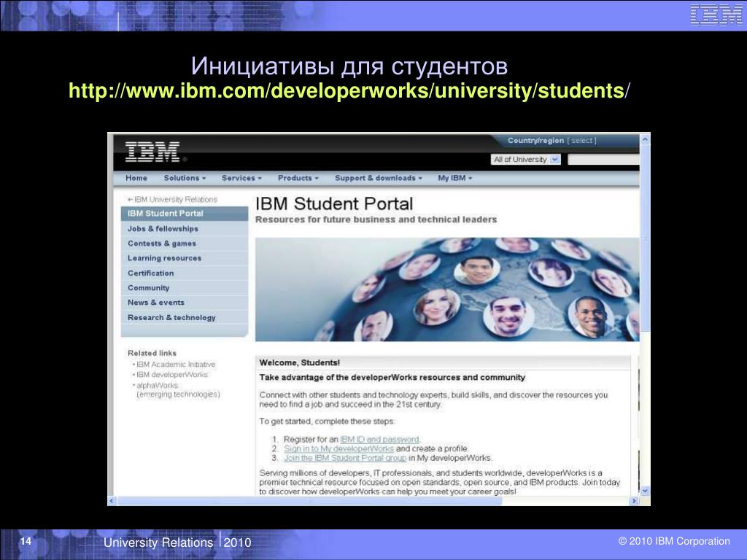Follow the alphaWorks emerging technologies link
Image resolution: width=747 pixels, height=560 pixels.
pos(178,389)
